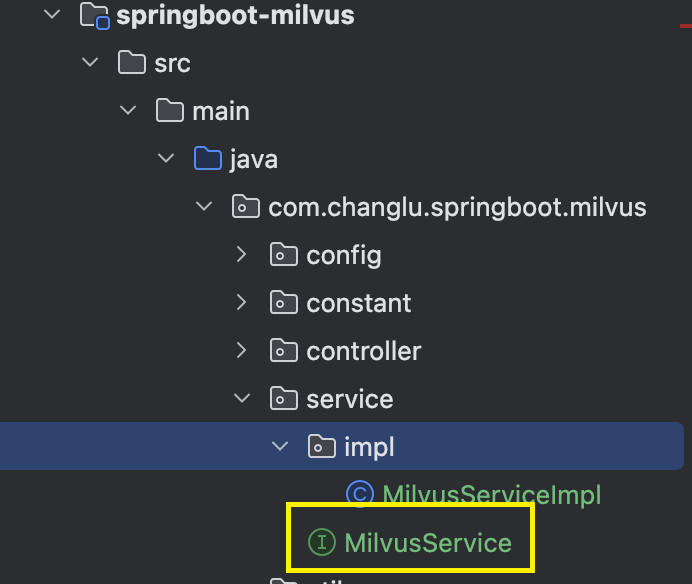The image size is (692, 584).
Task: Click the interface icon beside MilvusService
Action: (x=322, y=542)
